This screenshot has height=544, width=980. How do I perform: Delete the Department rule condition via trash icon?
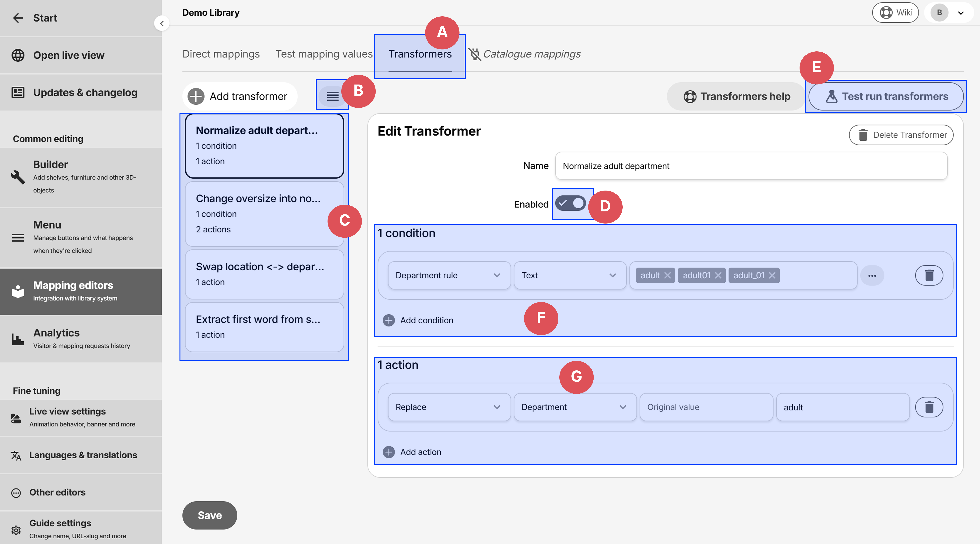pos(929,275)
